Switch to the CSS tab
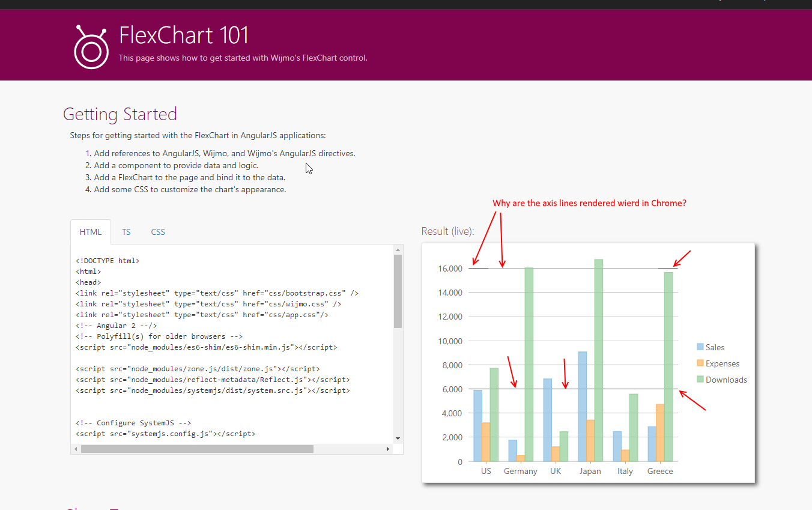Viewport: 812px width, 510px height. pos(158,231)
